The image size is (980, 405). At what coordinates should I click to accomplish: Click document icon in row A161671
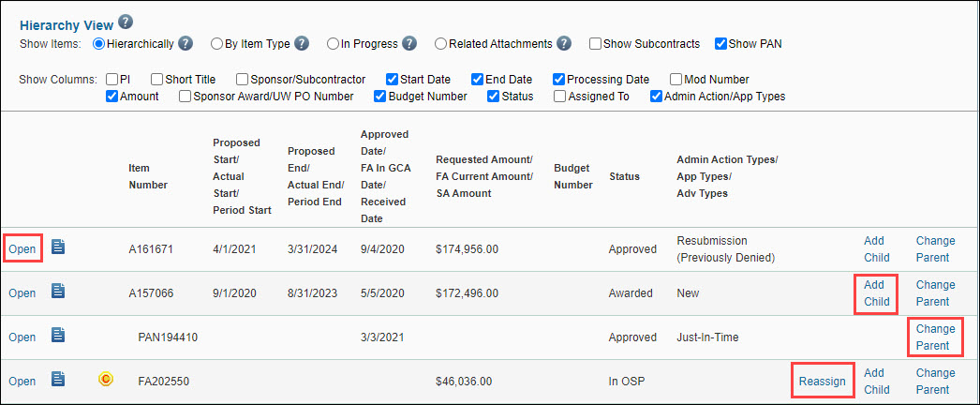coord(58,247)
